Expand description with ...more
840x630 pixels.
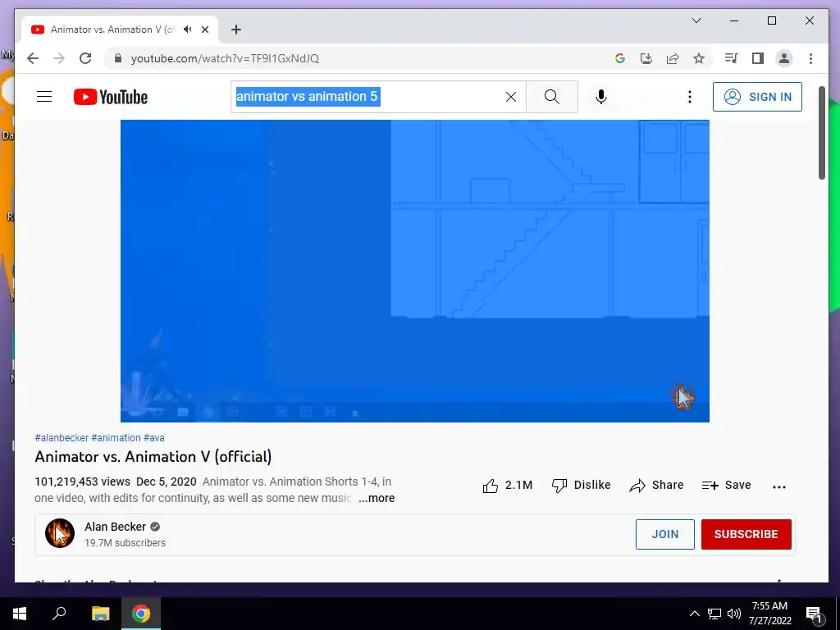pyautogui.click(x=377, y=498)
